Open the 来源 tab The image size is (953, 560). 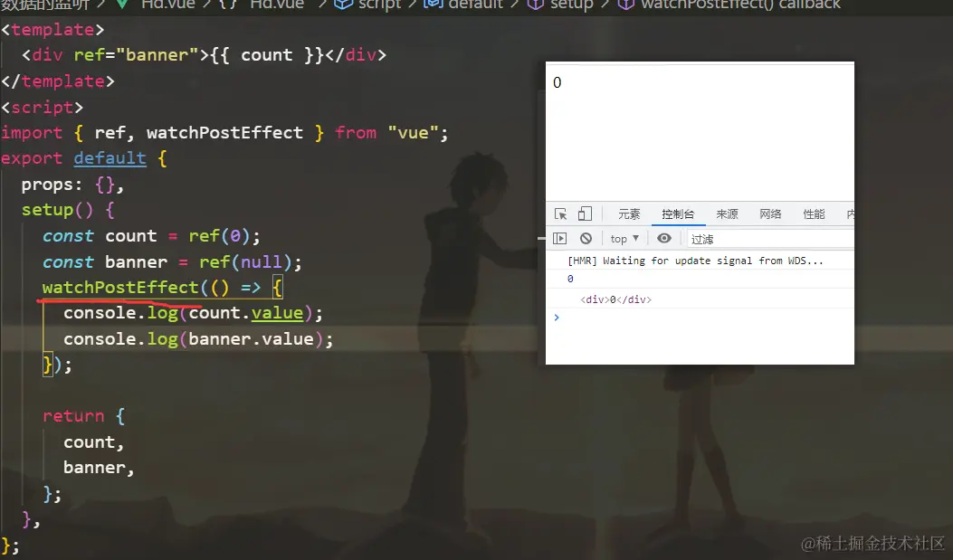[727, 214]
